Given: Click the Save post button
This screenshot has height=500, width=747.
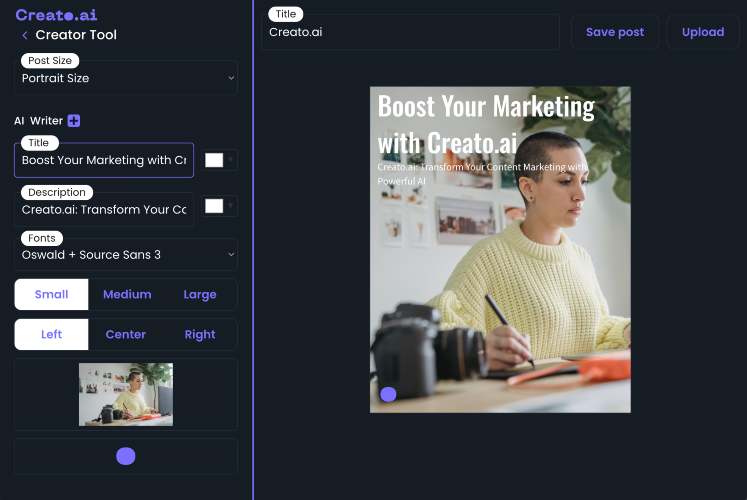Looking at the screenshot, I should pos(615,32).
